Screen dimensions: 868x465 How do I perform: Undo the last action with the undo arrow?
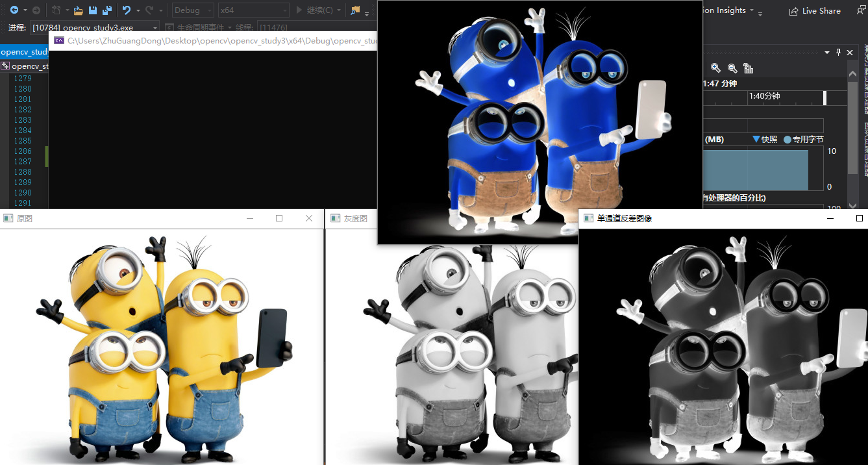[x=127, y=10]
